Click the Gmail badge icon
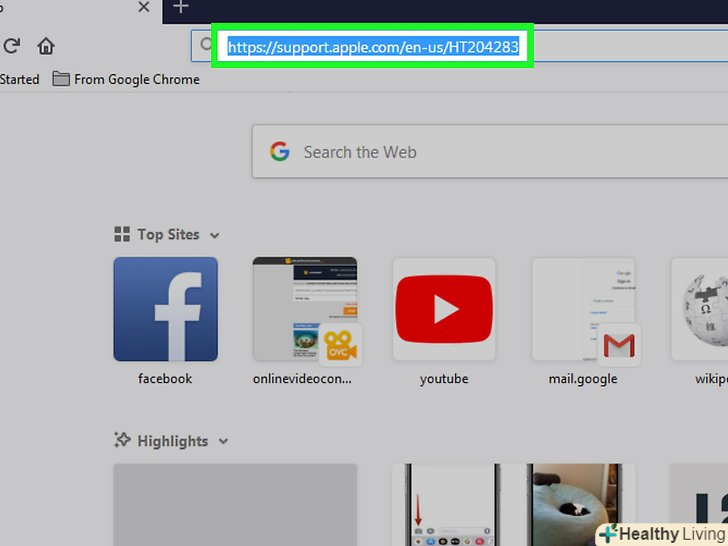Viewport: 728px width, 546px height. (x=619, y=345)
